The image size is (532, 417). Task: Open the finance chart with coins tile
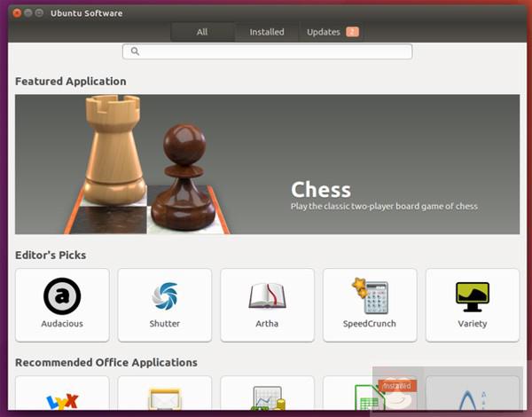(268, 393)
